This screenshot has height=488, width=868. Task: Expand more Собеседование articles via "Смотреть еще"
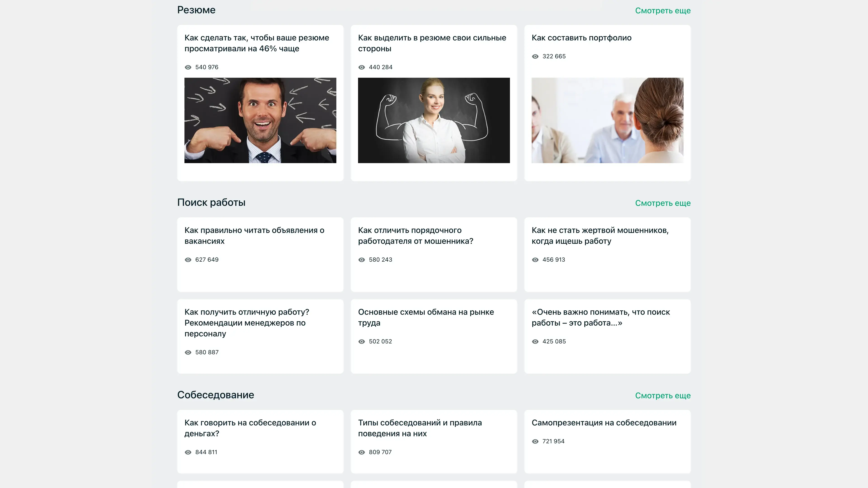pos(663,396)
